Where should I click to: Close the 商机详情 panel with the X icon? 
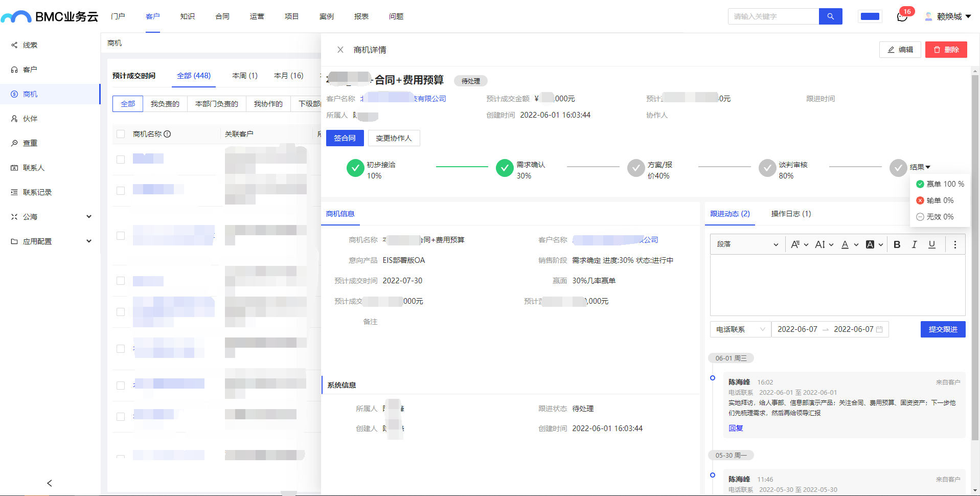pyautogui.click(x=340, y=50)
